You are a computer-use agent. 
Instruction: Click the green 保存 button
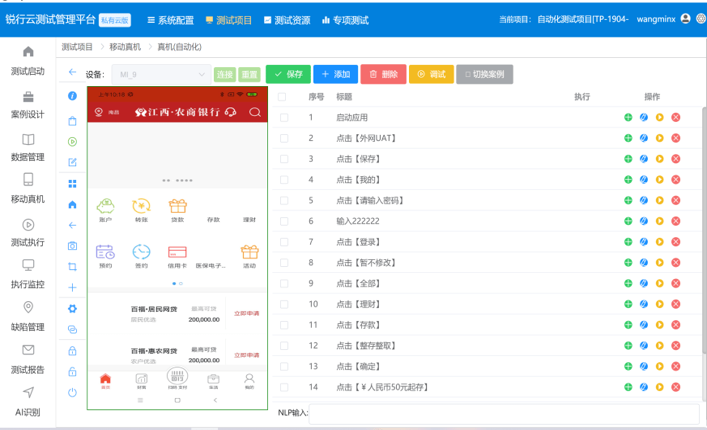tap(288, 74)
